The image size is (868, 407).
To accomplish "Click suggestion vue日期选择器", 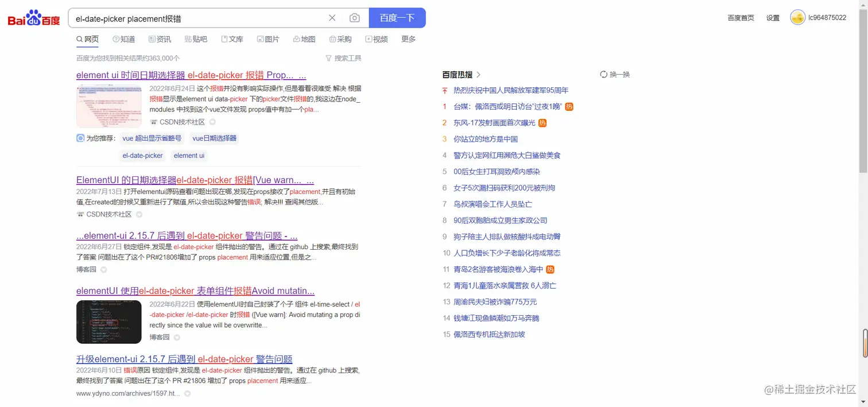I will pos(214,138).
